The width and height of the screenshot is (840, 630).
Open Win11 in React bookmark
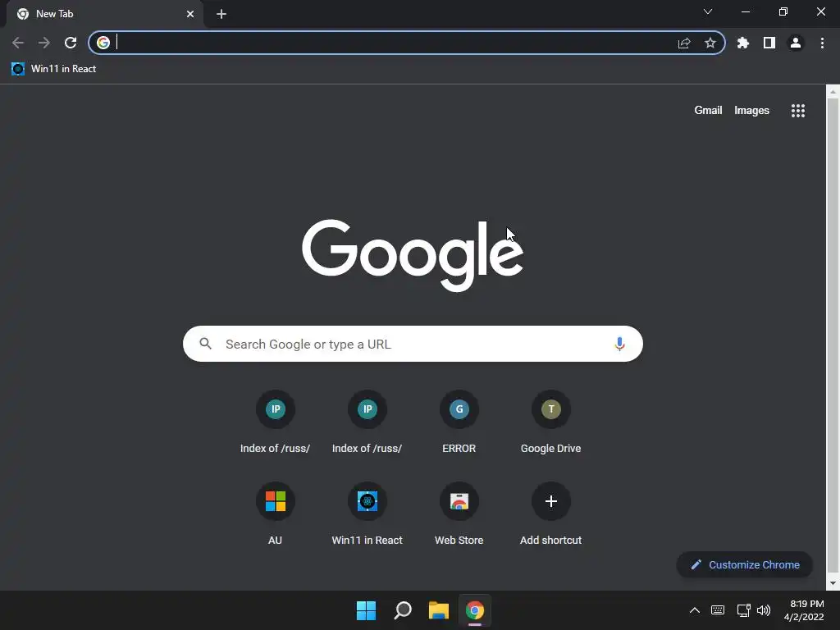(53, 69)
